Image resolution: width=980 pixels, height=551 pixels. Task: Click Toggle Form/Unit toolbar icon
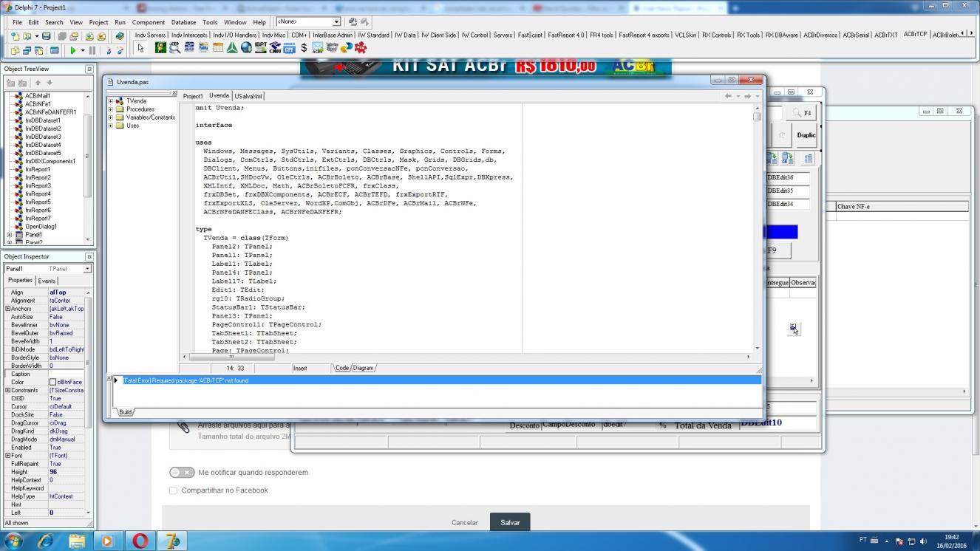pyautogui.click(x=38, y=50)
